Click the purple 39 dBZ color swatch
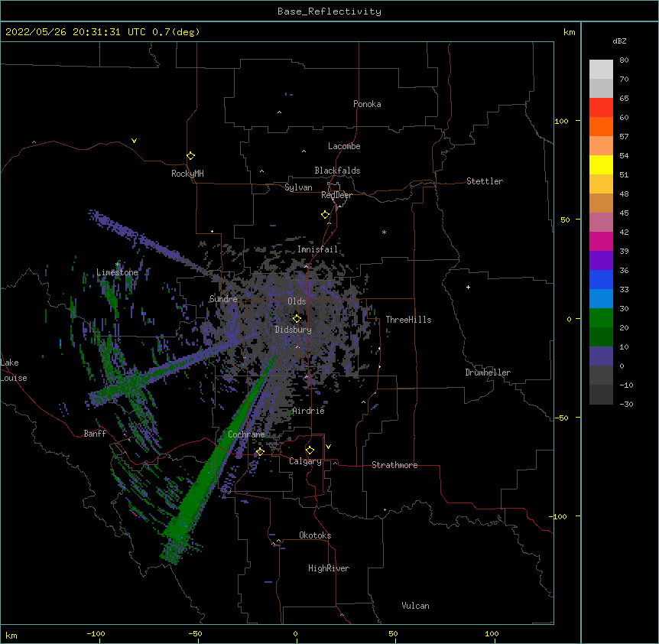The width and height of the screenshot is (659, 644). click(x=601, y=261)
